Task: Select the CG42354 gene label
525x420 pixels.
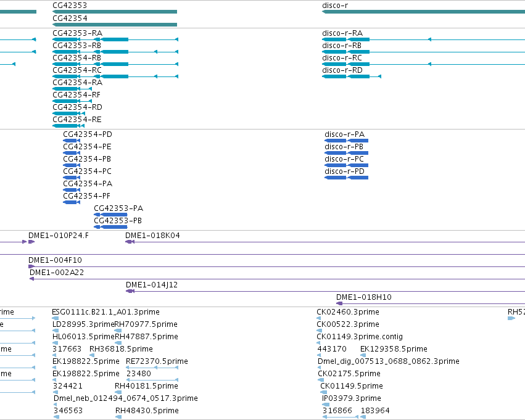Action: pos(70,19)
